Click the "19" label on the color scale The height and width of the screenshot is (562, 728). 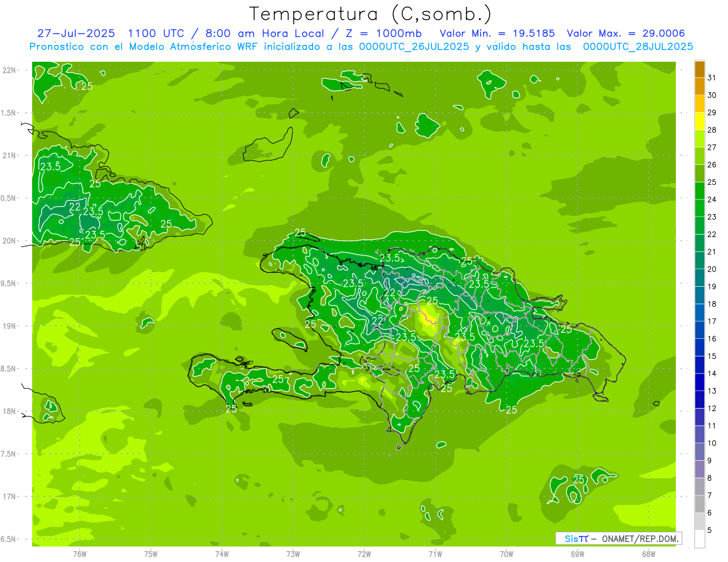712,287
